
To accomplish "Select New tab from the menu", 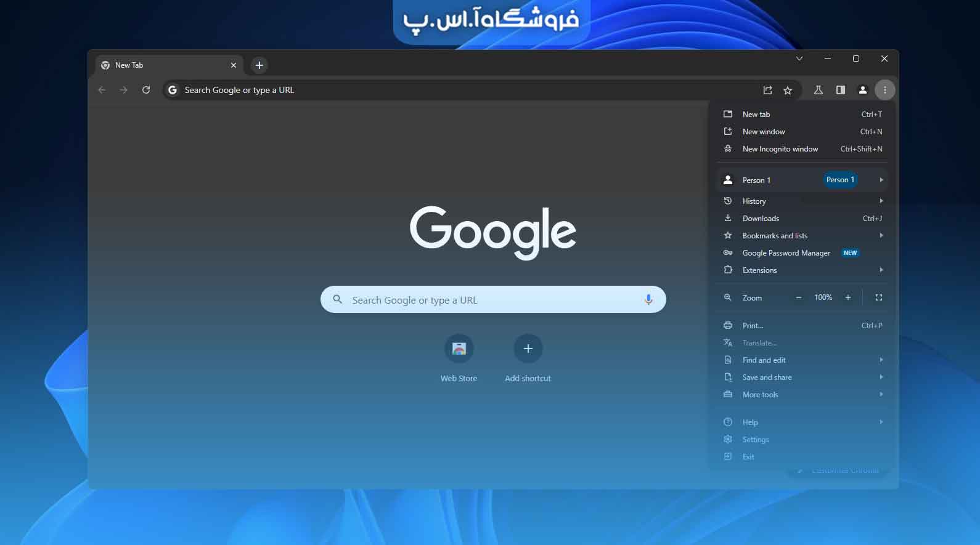I will (x=802, y=115).
